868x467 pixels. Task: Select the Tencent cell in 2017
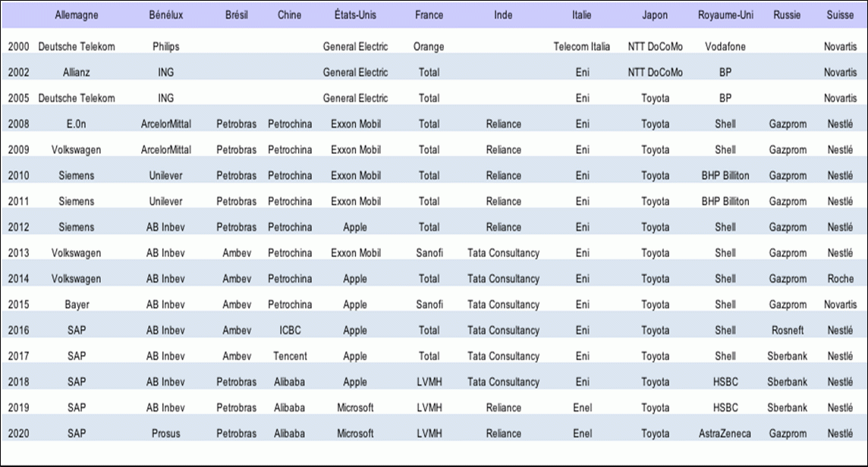tap(290, 356)
